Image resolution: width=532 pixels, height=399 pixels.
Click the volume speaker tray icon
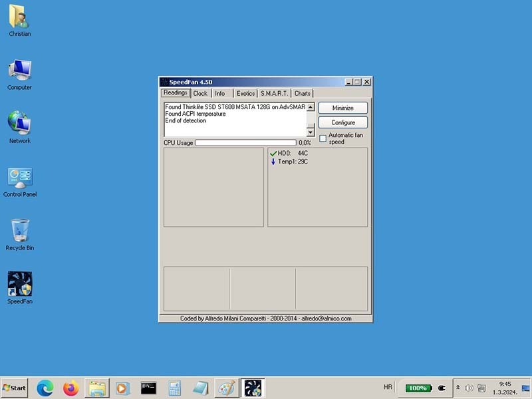pyautogui.click(x=469, y=388)
